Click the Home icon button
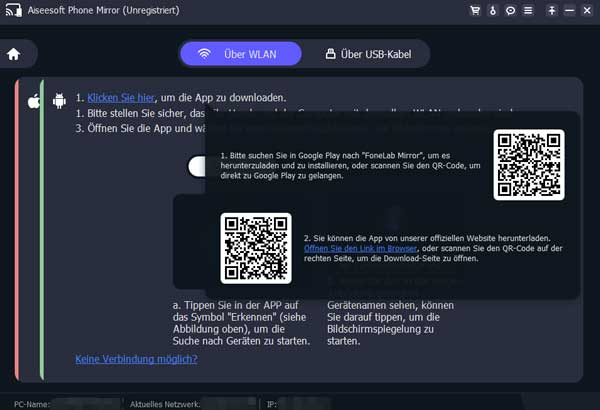 click(14, 54)
